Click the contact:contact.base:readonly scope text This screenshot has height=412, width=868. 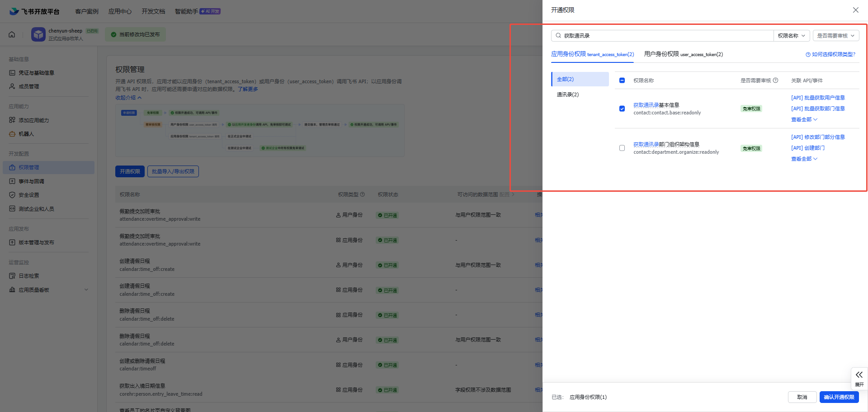pos(667,113)
